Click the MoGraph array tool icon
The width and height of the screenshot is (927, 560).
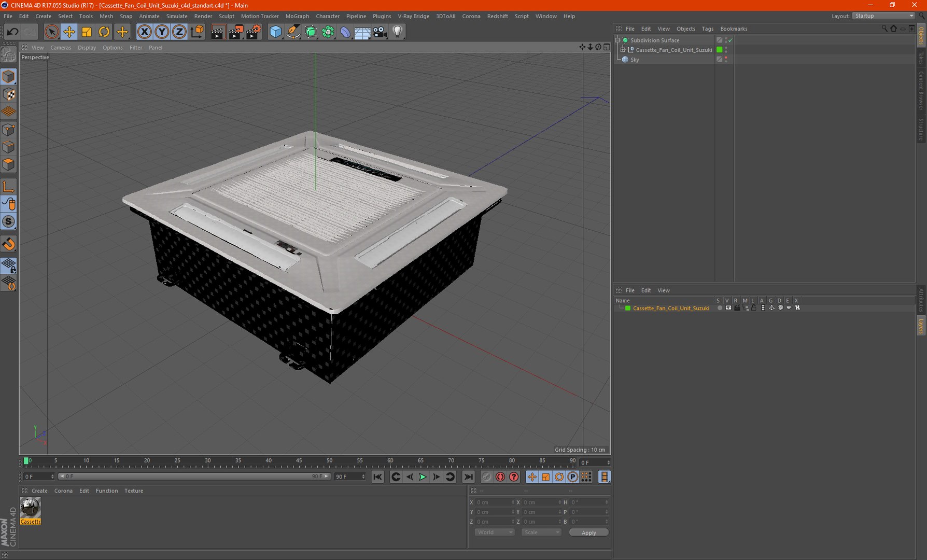(328, 32)
